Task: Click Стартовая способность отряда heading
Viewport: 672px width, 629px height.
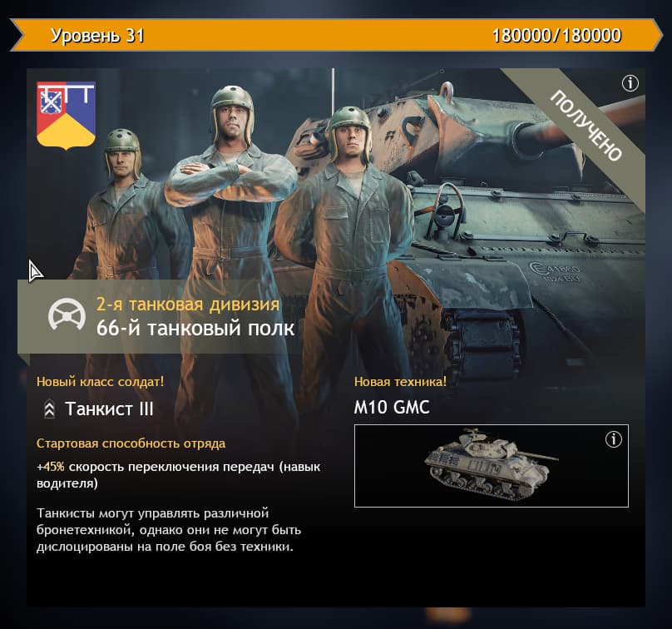Action: tap(131, 443)
